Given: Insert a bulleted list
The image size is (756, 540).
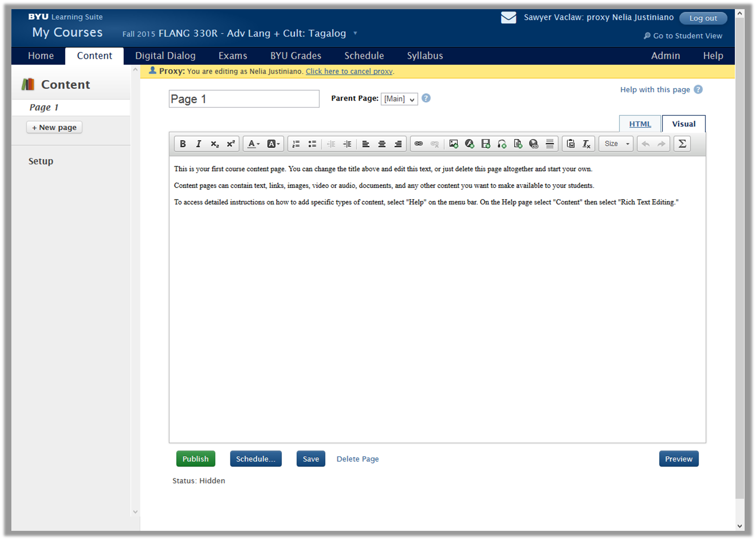Looking at the screenshot, I should pos(312,144).
